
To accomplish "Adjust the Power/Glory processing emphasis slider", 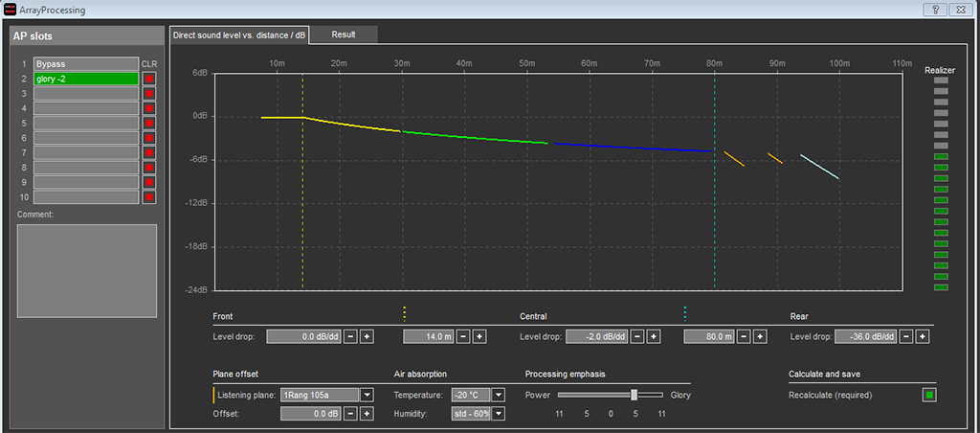I will click(x=634, y=395).
